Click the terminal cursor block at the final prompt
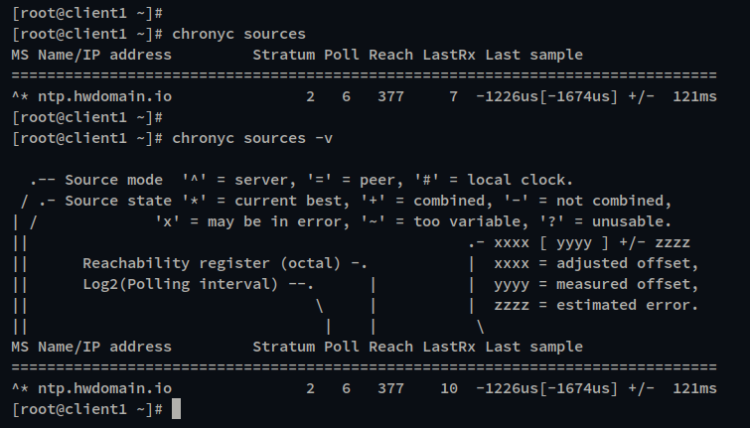This screenshot has height=428, width=750. tap(176, 409)
